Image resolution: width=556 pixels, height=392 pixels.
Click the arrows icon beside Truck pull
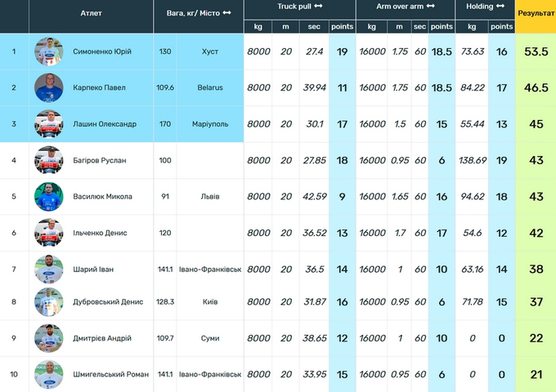coord(318,7)
